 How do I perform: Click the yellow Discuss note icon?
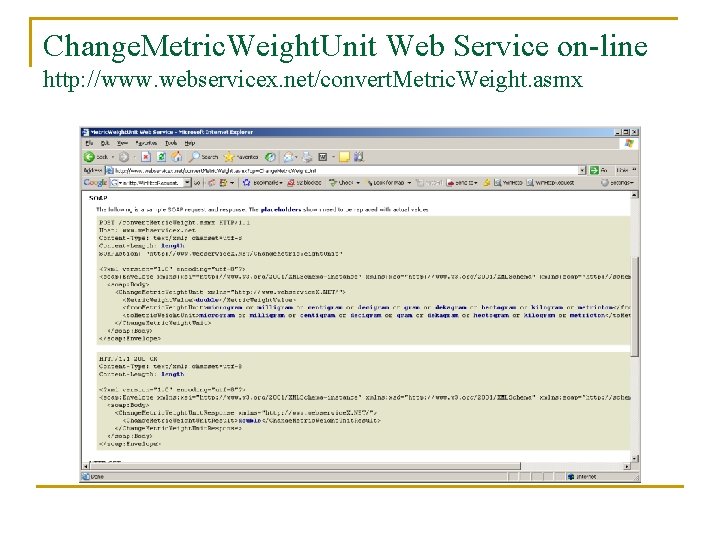344,157
